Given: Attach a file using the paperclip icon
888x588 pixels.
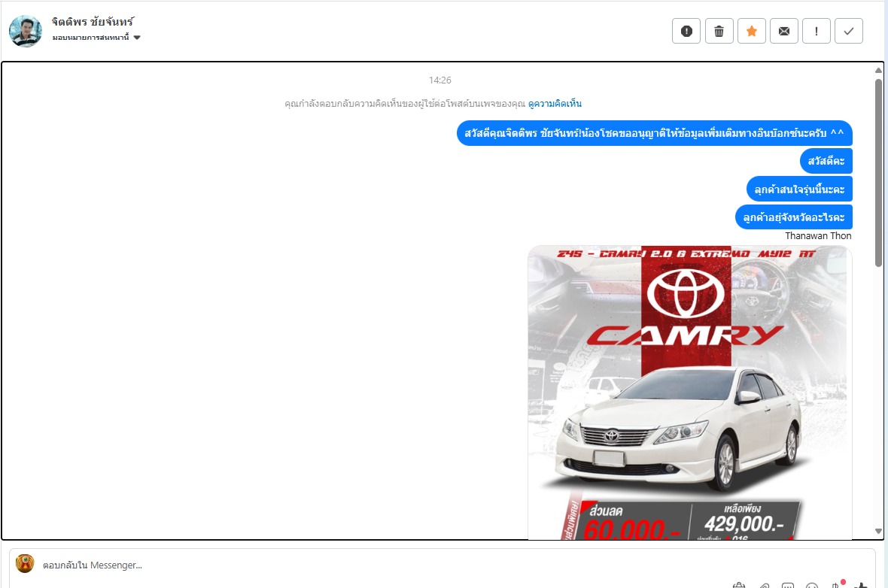Looking at the screenshot, I should [764, 585].
